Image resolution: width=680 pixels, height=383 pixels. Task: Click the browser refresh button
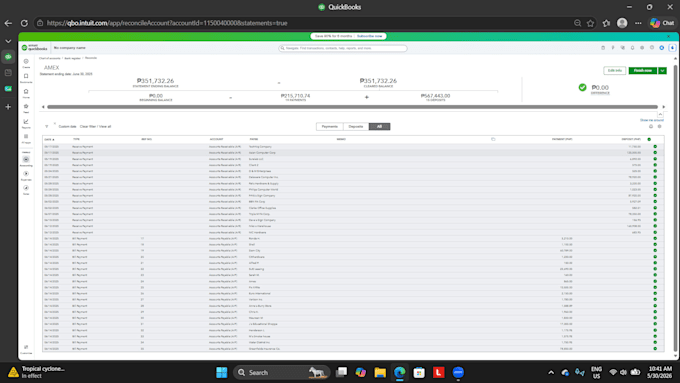(x=24, y=23)
